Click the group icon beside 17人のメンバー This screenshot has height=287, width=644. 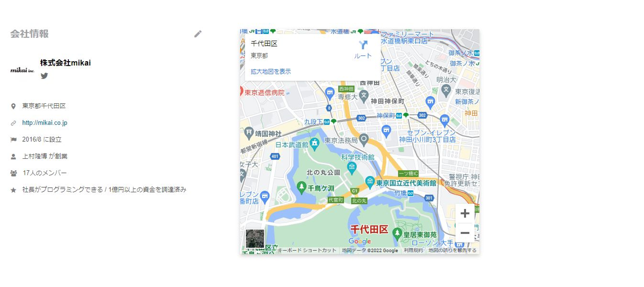[13, 173]
